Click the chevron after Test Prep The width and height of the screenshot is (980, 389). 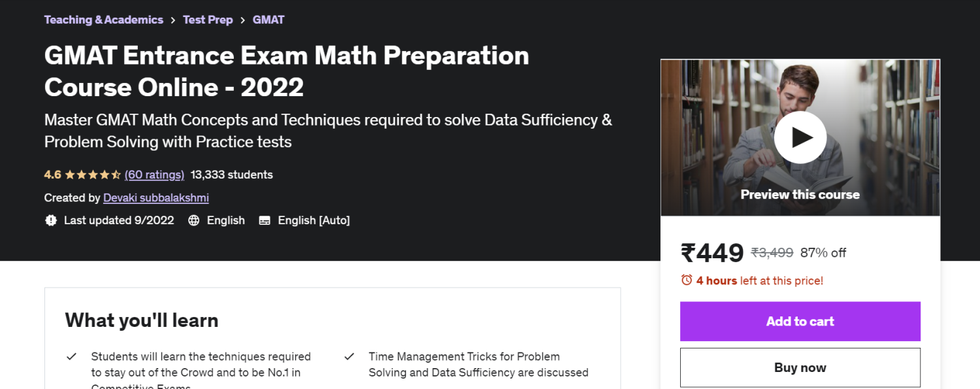[x=243, y=20]
